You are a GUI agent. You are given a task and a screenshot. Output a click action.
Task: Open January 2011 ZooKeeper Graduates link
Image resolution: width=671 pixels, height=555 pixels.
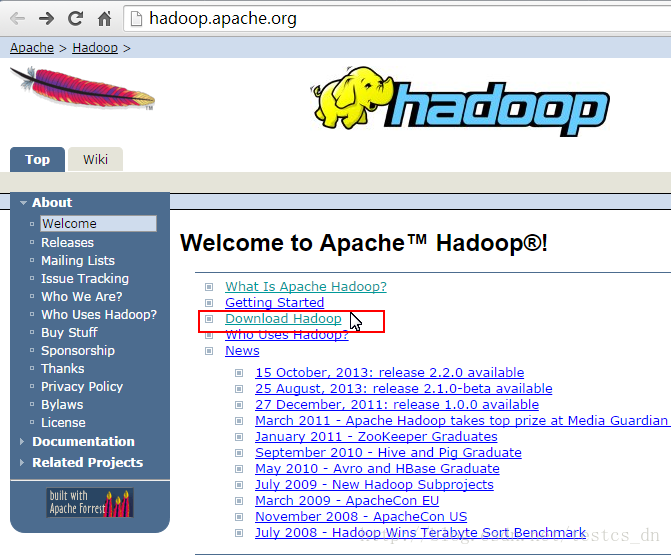(x=376, y=436)
